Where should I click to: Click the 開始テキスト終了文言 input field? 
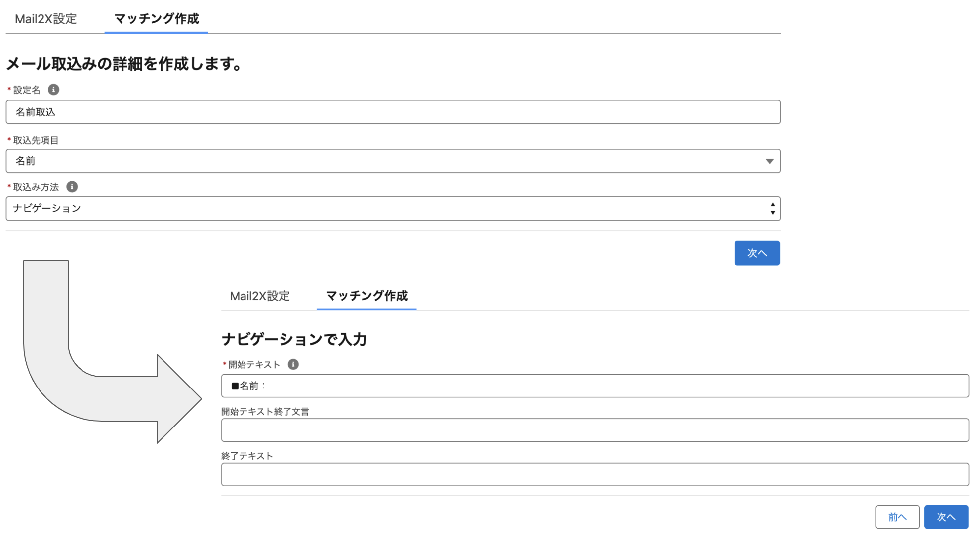pos(595,430)
